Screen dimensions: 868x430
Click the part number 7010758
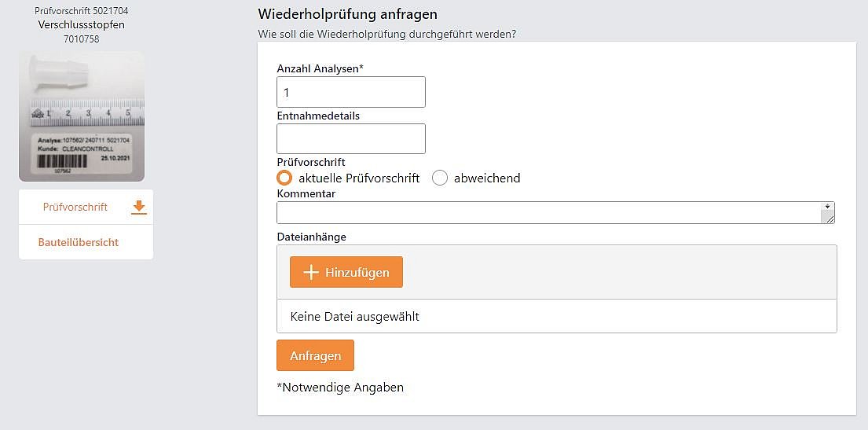coord(82,39)
